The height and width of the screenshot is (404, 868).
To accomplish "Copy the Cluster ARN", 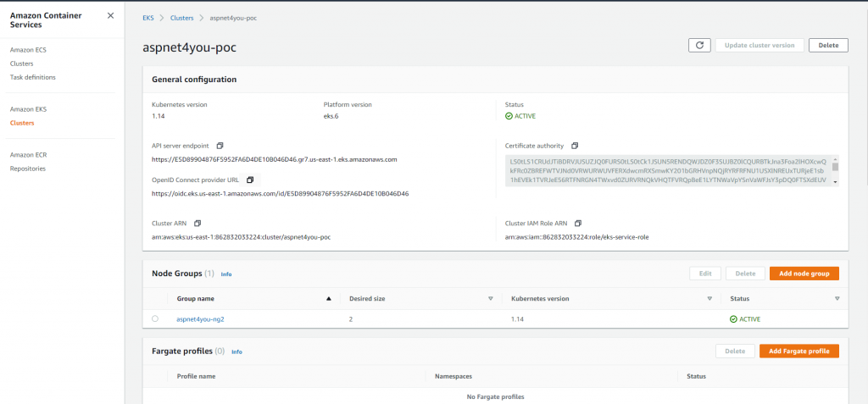I will [197, 224].
